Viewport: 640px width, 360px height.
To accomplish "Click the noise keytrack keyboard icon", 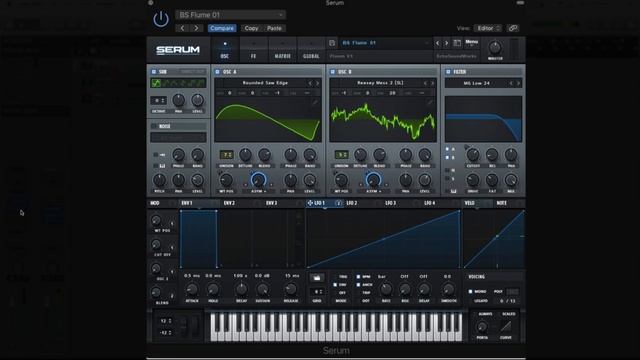I will tap(162, 166).
